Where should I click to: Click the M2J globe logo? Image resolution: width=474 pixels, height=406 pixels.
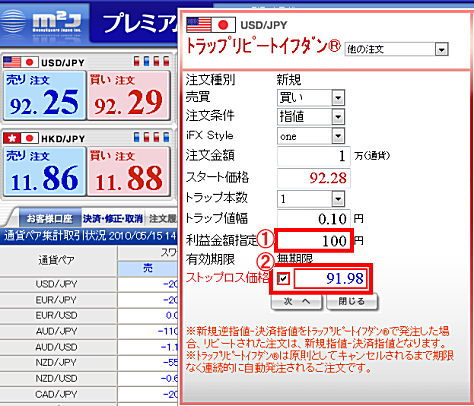click(13, 21)
